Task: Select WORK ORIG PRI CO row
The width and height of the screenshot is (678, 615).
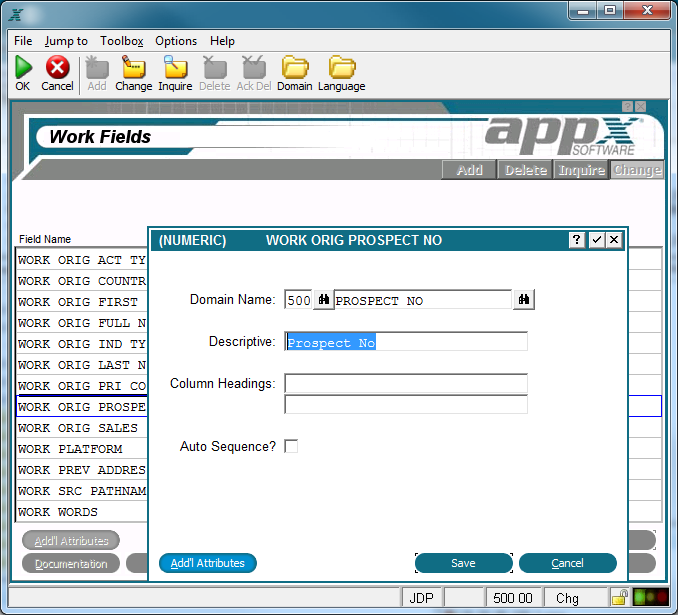Action: click(82, 386)
